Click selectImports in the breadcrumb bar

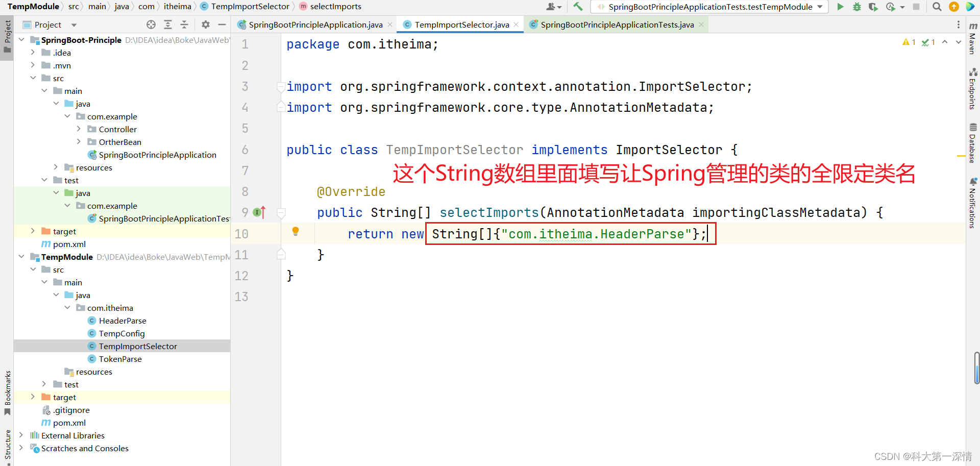pos(335,7)
